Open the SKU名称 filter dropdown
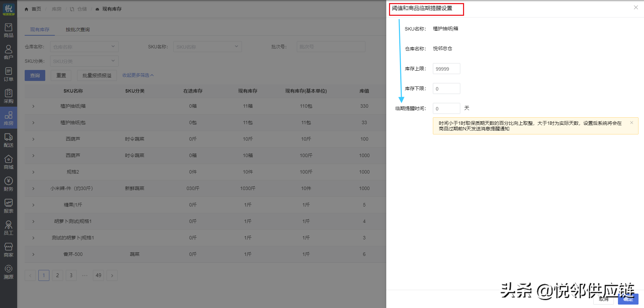Screen dimensions: 644x308 [208, 47]
